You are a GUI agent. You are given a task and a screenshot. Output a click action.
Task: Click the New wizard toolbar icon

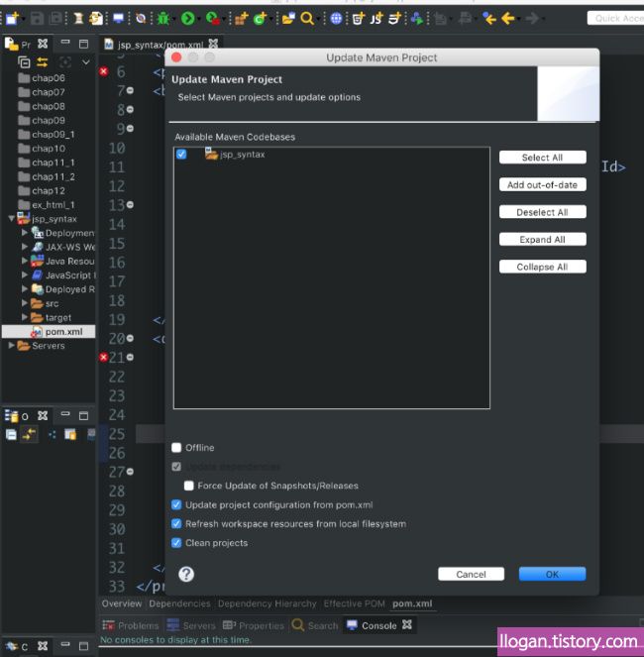12,19
